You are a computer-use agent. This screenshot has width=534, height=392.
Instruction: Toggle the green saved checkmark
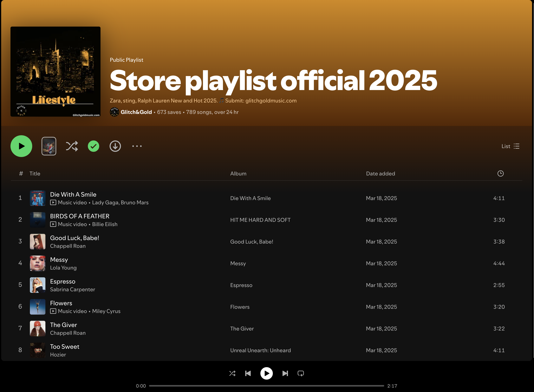click(94, 146)
